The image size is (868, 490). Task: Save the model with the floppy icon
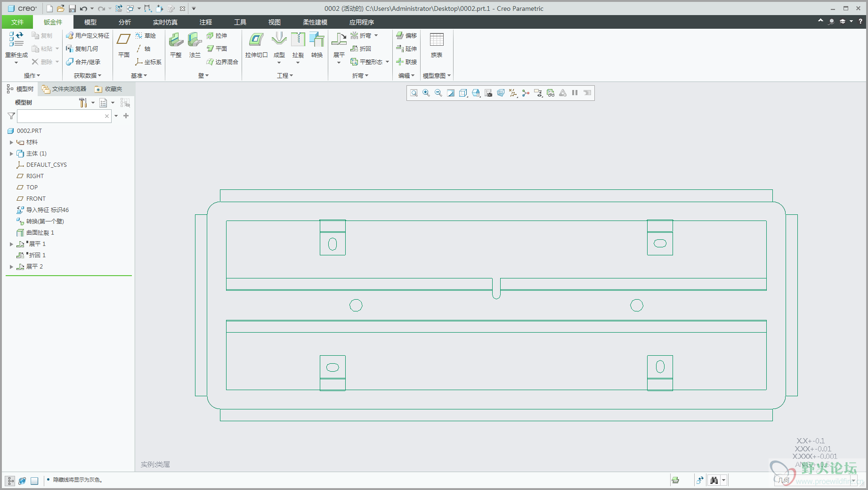72,8
